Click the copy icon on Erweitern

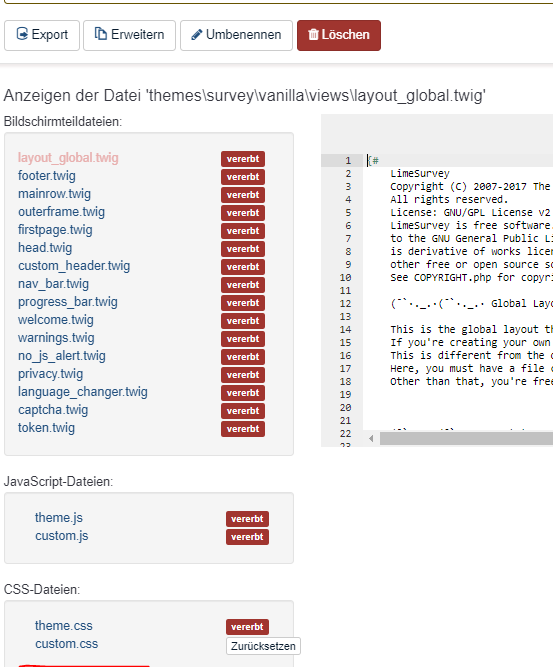(x=100, y=34)
